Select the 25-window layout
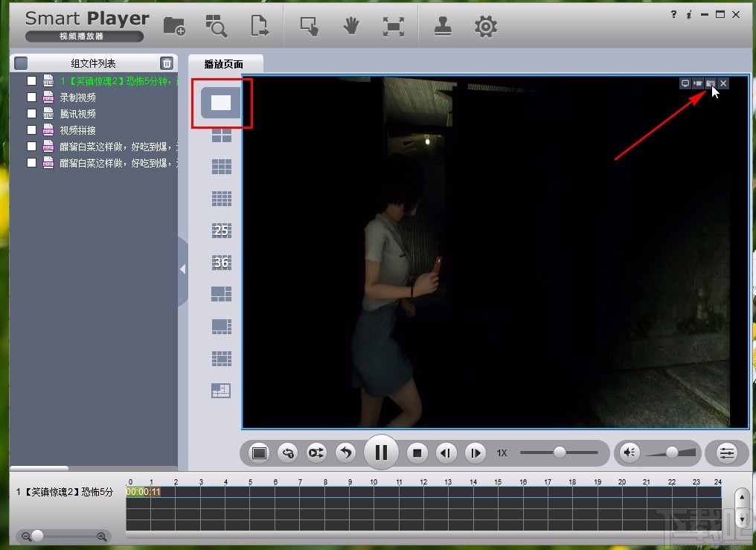 221,231
